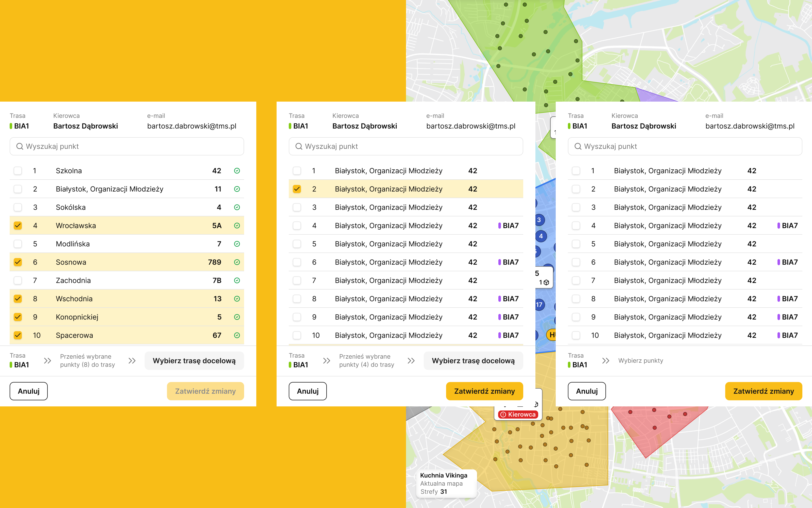Click package box icon in map popup

(546, 282)
